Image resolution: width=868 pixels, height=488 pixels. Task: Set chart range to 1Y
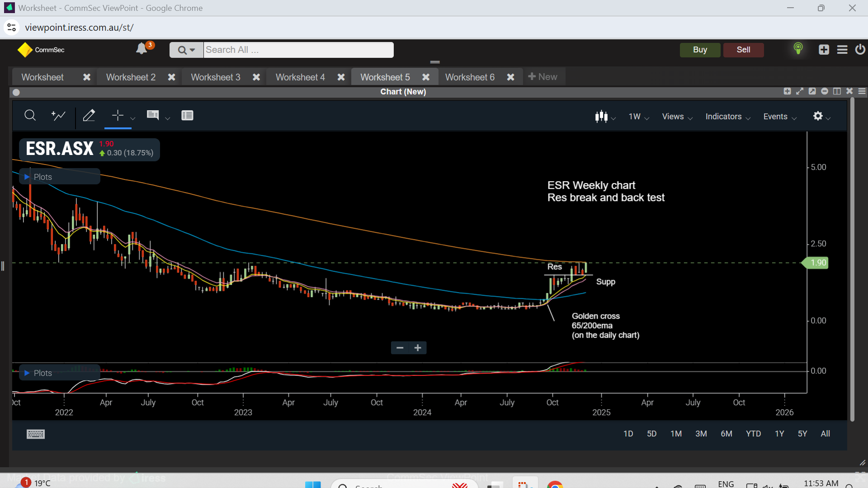coord(779,434)
